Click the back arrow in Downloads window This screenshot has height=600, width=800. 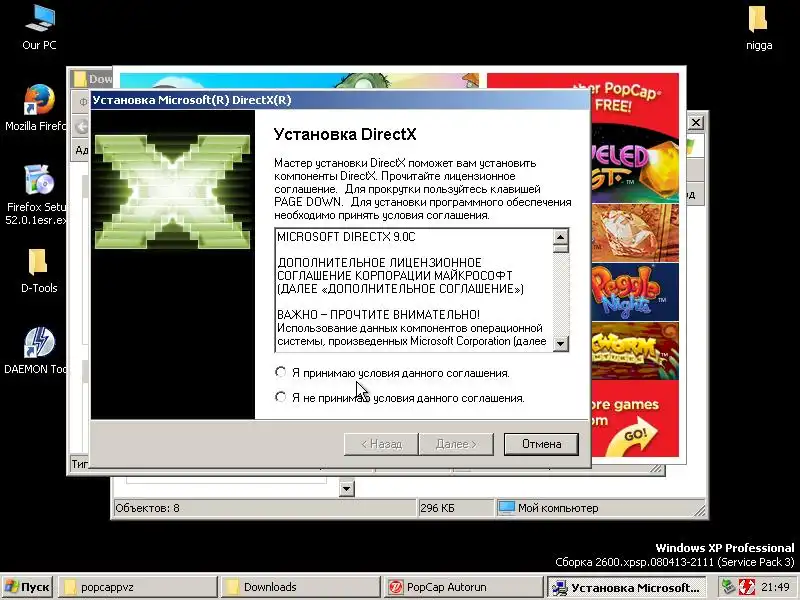click(x=81, y=127)
